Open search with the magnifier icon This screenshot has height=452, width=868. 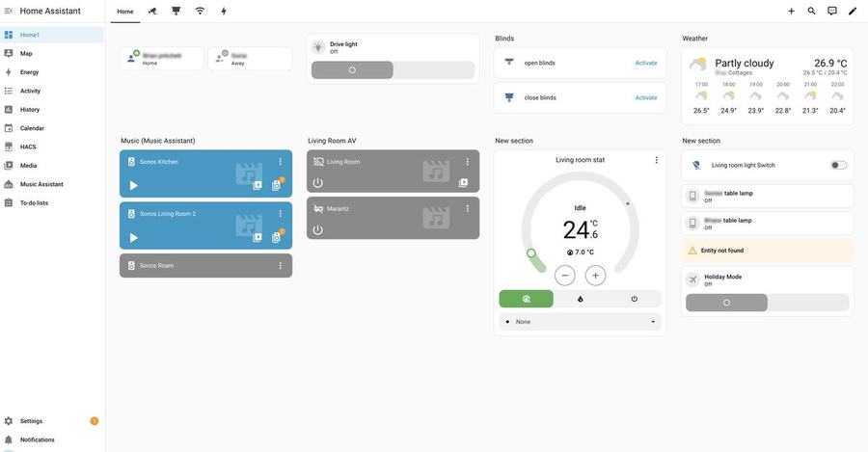coord(811,11)
